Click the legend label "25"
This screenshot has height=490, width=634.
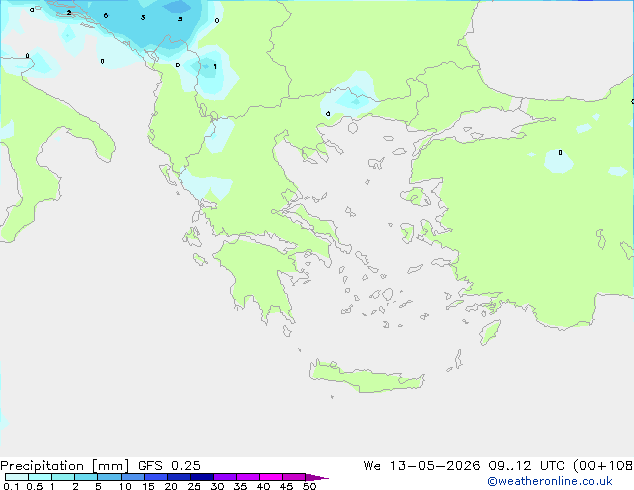[x=194, y=486]
